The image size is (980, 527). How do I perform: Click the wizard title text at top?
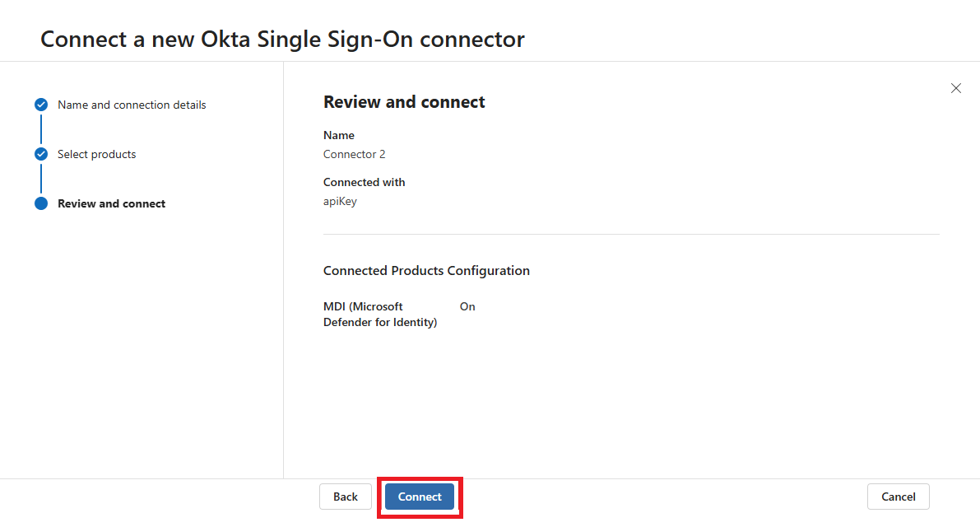pos(282,39)
